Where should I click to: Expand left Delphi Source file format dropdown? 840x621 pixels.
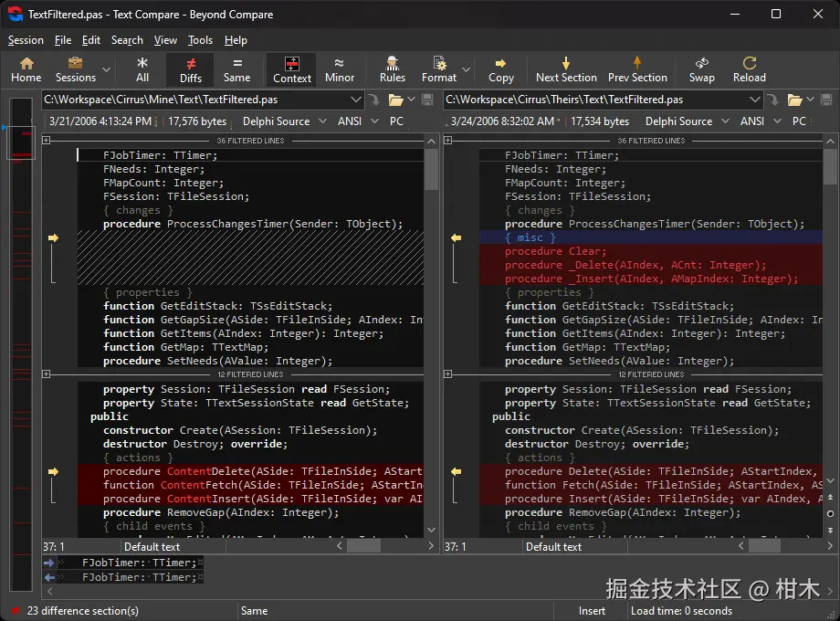pos(323,121)
